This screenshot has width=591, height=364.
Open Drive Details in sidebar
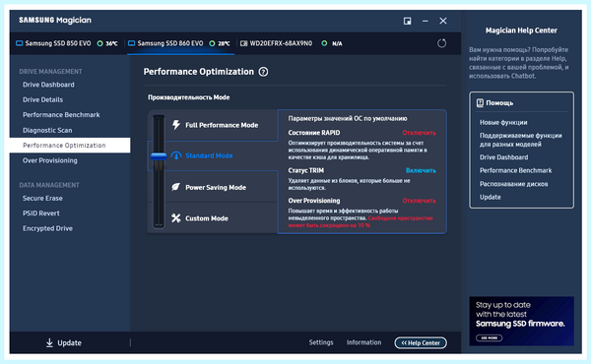[42, 99]
